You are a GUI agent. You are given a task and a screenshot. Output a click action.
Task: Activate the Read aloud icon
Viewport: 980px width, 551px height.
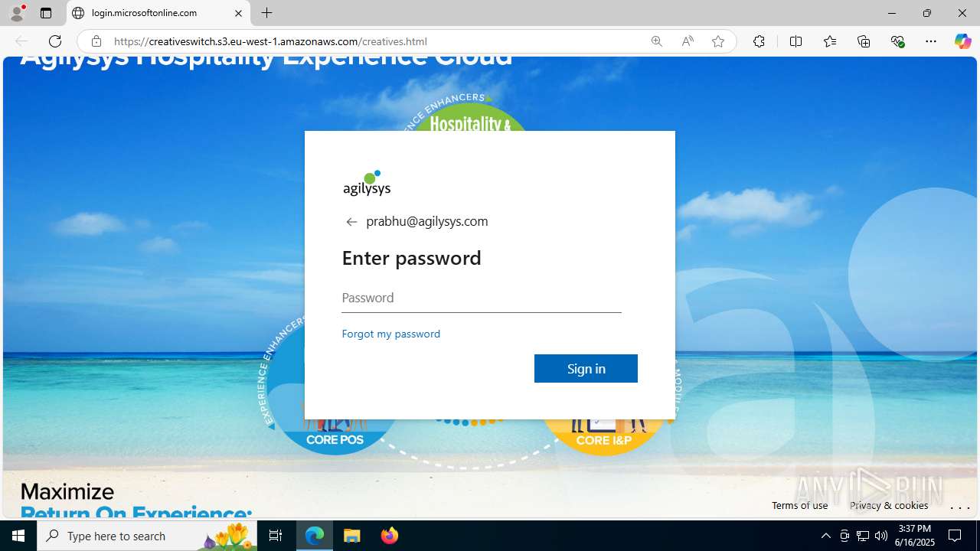click(x=688, y=41)
